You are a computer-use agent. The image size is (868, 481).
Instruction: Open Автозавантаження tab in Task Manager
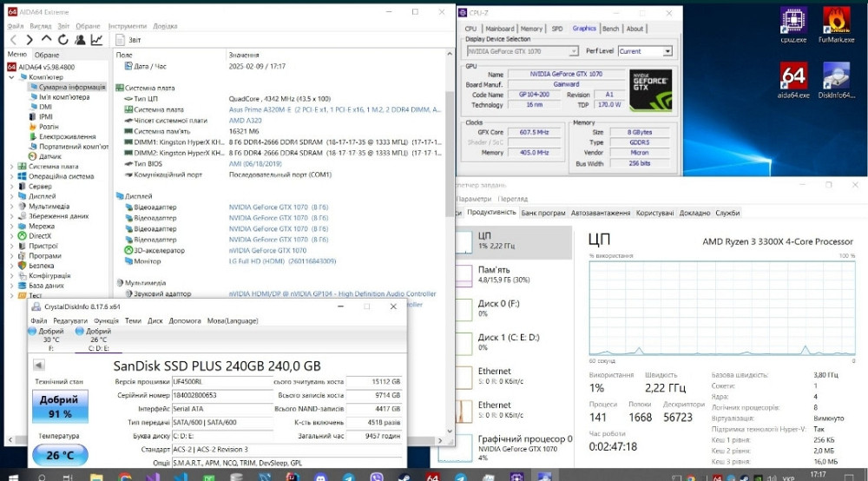pyautogui.click(x=600, y=213)
